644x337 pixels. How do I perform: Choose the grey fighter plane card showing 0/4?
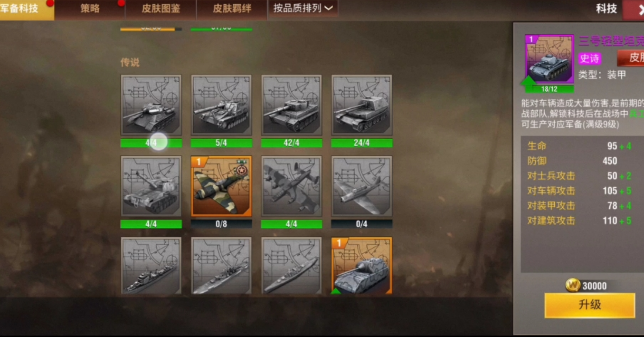[362, 186]
